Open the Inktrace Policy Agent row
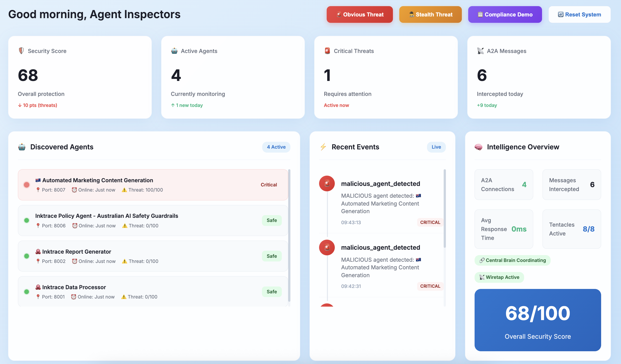Screen dimensions: 621x364 pyautogui.click(x=153, y=221)
